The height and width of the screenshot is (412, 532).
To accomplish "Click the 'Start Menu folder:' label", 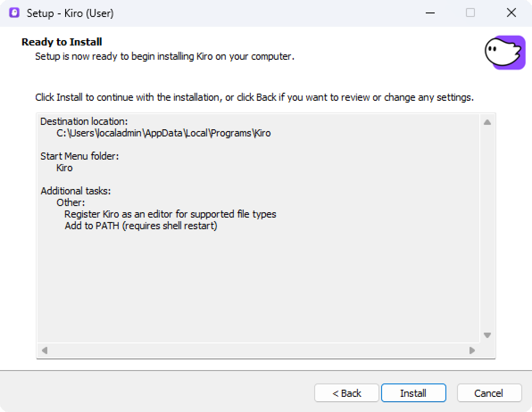I will [80, 156].
